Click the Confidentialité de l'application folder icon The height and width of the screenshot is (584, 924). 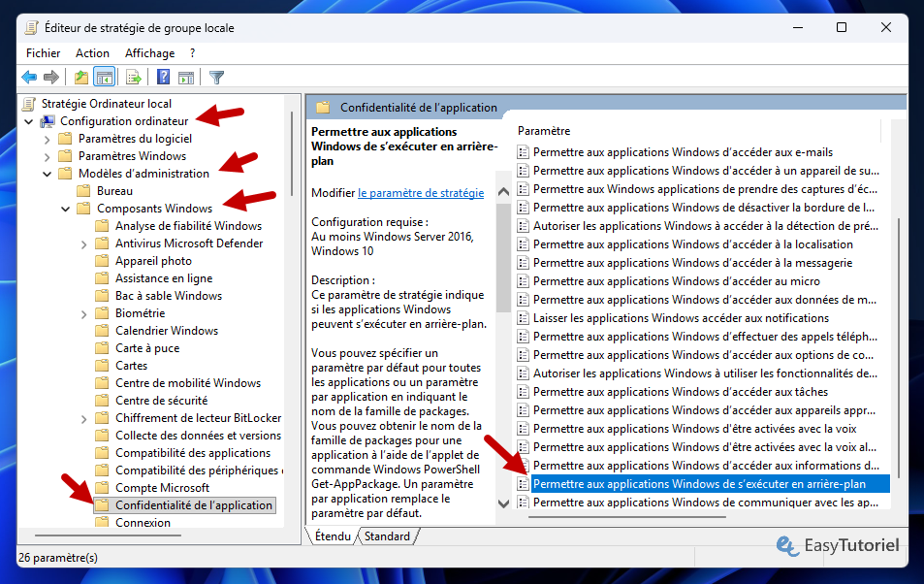coord(105,505)
